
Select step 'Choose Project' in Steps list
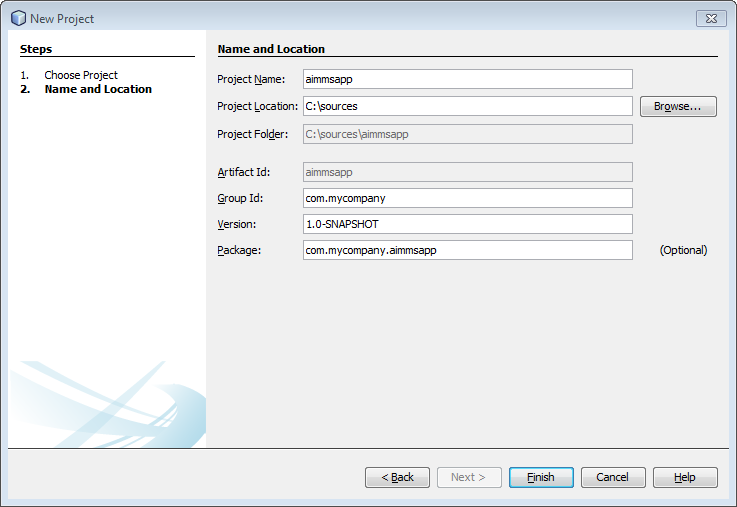(x=81, y=75)
